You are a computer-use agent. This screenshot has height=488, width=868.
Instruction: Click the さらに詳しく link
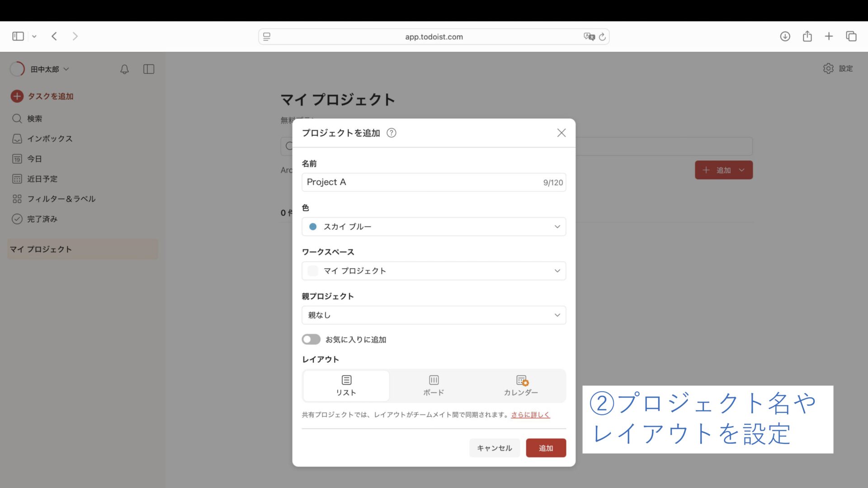tap(530, 414)
